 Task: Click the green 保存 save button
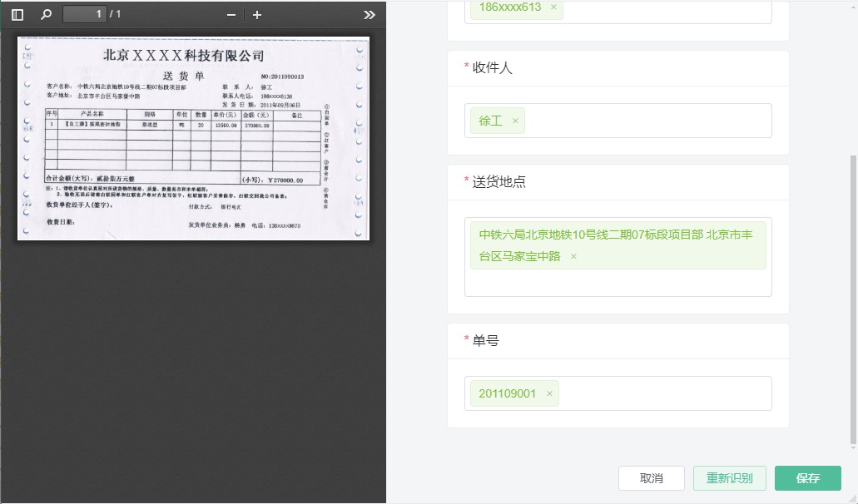coord(807,478)
